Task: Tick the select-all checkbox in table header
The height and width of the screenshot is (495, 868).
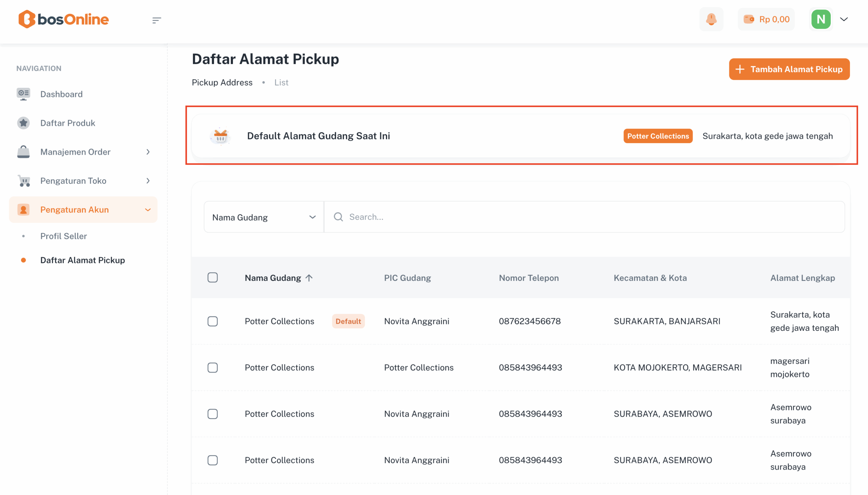Action: (213, 278)
